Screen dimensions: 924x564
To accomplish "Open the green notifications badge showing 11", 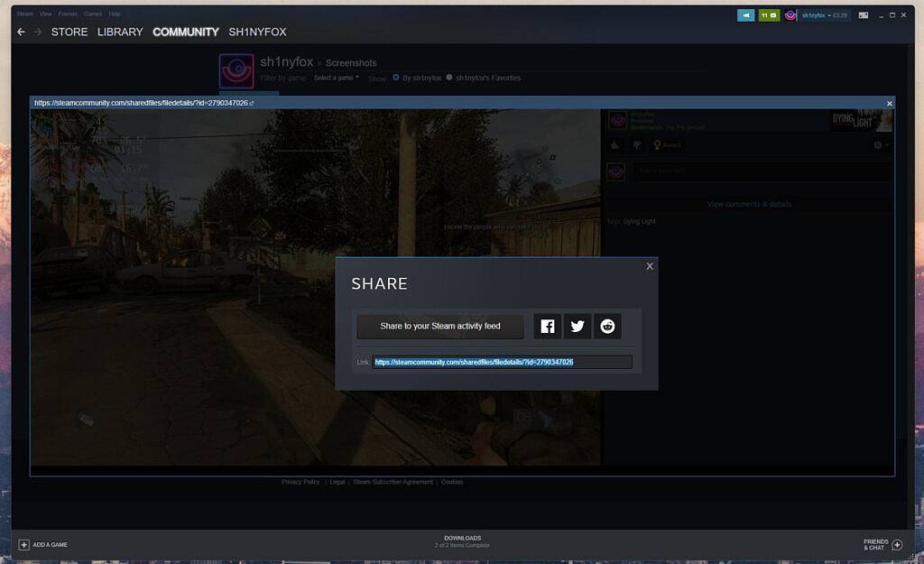I will click(769, 14).
